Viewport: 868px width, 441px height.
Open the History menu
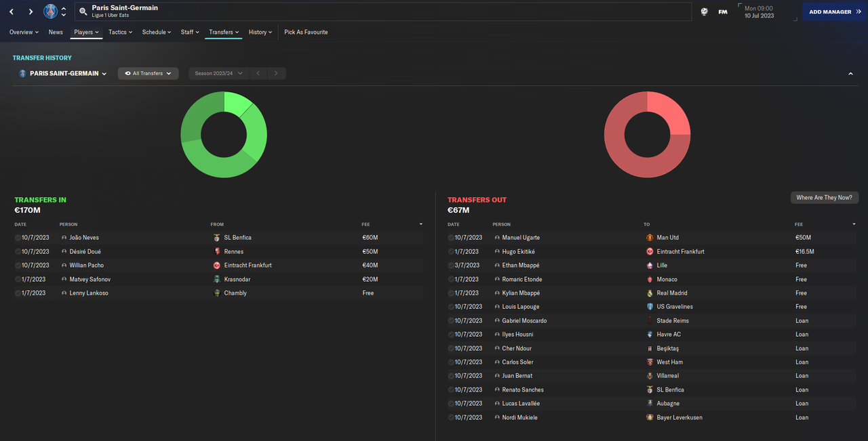coord(260,32)
